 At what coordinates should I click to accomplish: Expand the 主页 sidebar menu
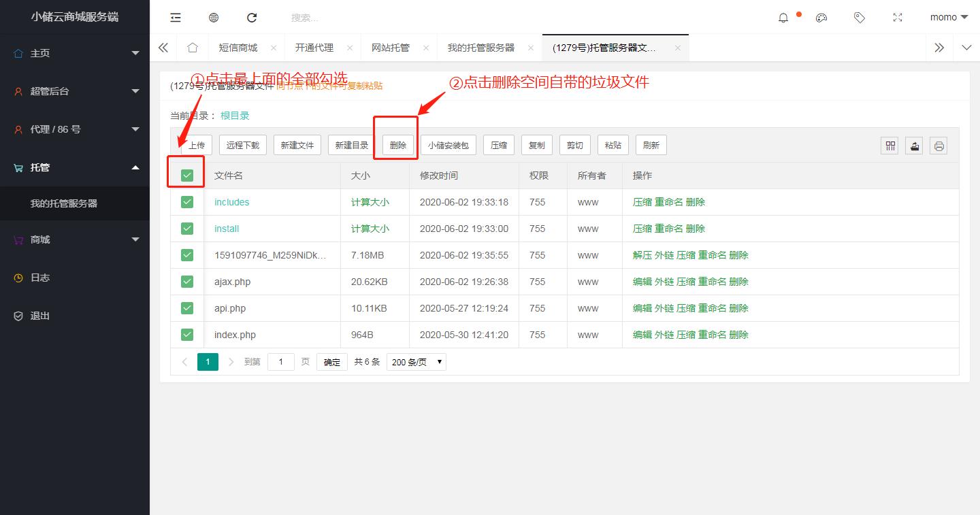click(75, 53)
